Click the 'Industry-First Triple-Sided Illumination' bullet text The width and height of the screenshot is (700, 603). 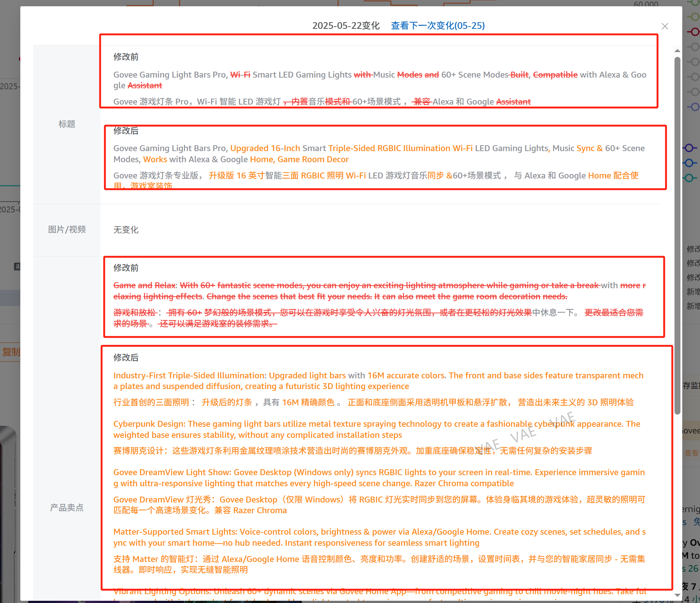tap(378, 381)
